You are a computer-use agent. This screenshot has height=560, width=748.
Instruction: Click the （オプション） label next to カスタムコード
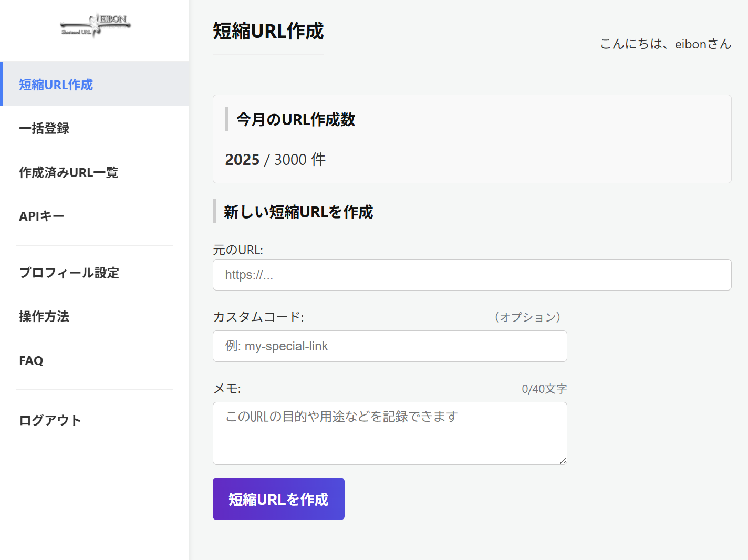[526, 317]
